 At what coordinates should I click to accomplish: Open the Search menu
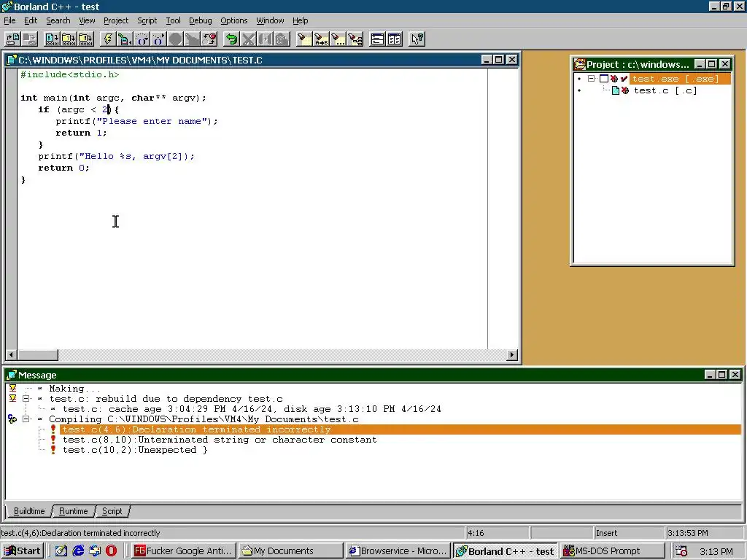click(58, 20)
